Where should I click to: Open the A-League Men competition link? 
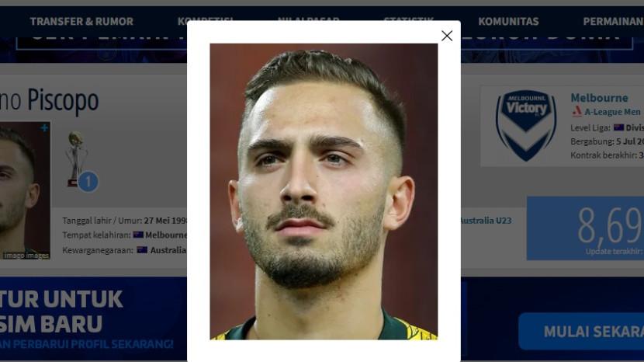click(612, 112)
